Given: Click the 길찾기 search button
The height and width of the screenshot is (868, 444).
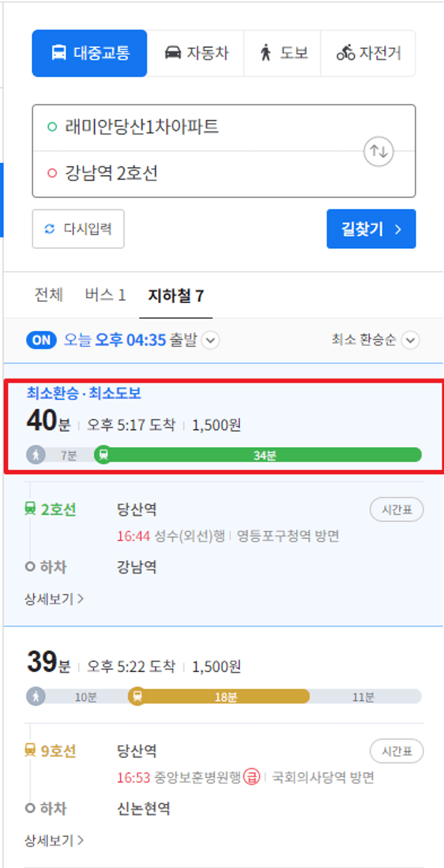Looking at the screenshot, I should (371, 229).
